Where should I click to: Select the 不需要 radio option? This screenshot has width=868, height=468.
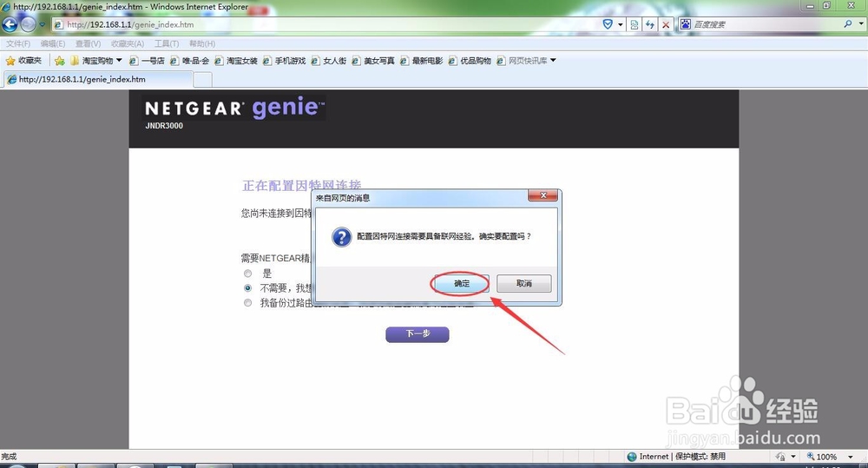coord(247,288)
